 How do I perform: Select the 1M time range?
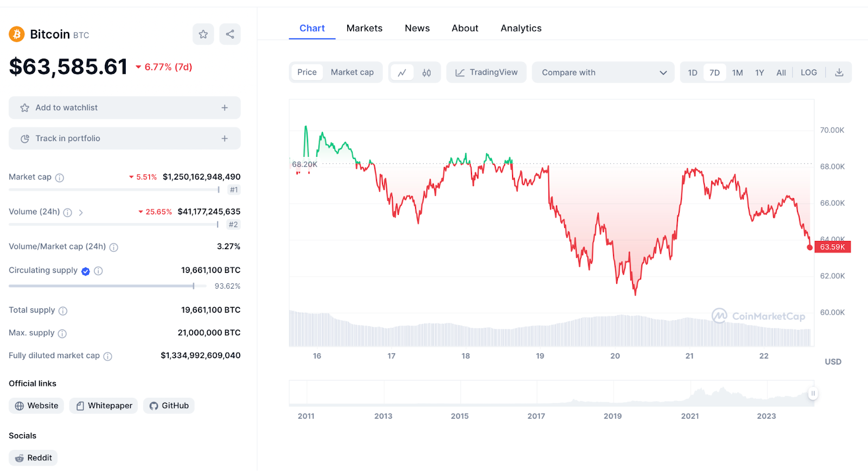[x=737, y=72]
